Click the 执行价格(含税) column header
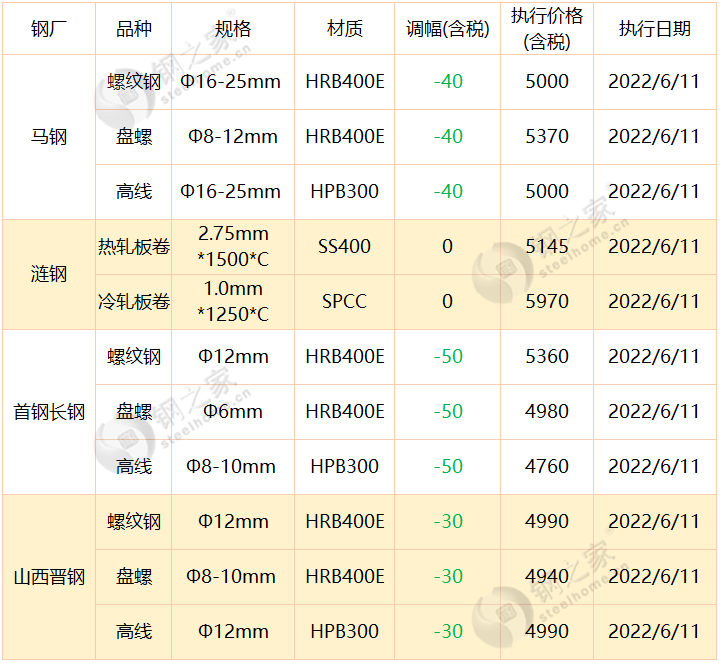This screenshot has width=724, height=664. click(547, 29)
